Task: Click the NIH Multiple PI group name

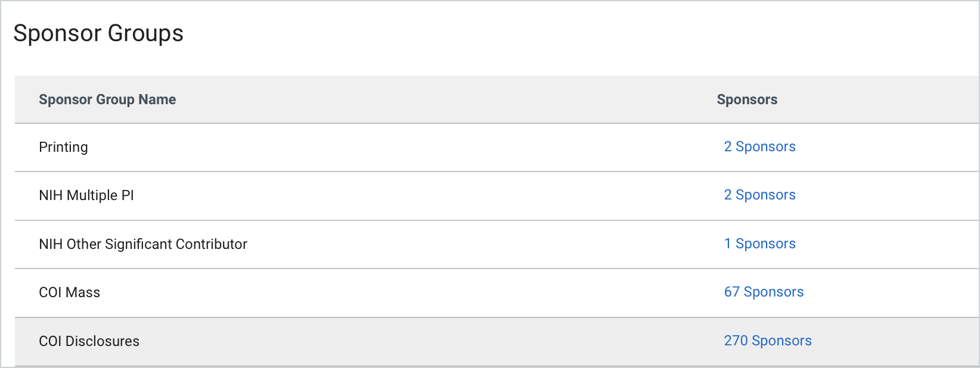Action: click(x=86, y=195)
